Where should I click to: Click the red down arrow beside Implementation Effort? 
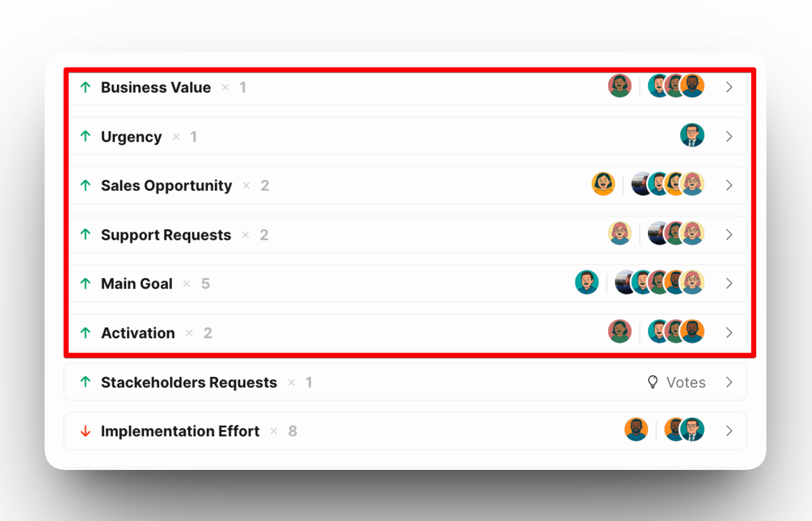click(86, 431)
